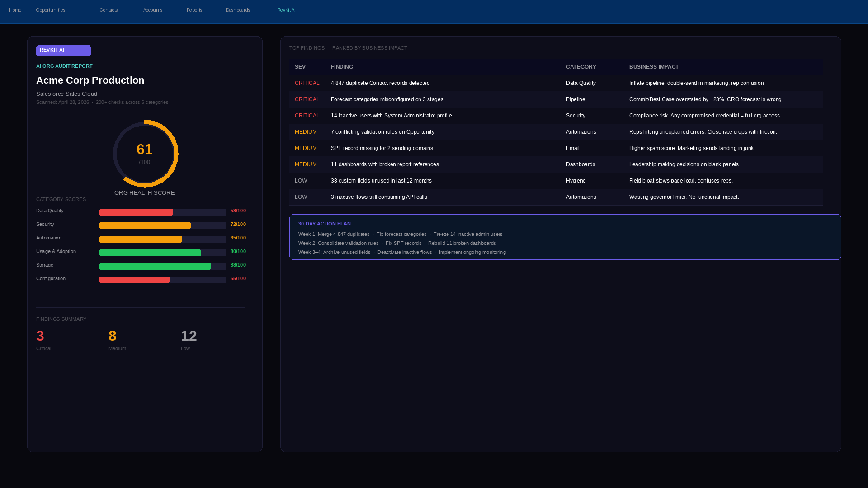Click the LOW label on inactive flows row
Image resolution: width=868 pixels, height=488 pixels.
tap(301, 197)
